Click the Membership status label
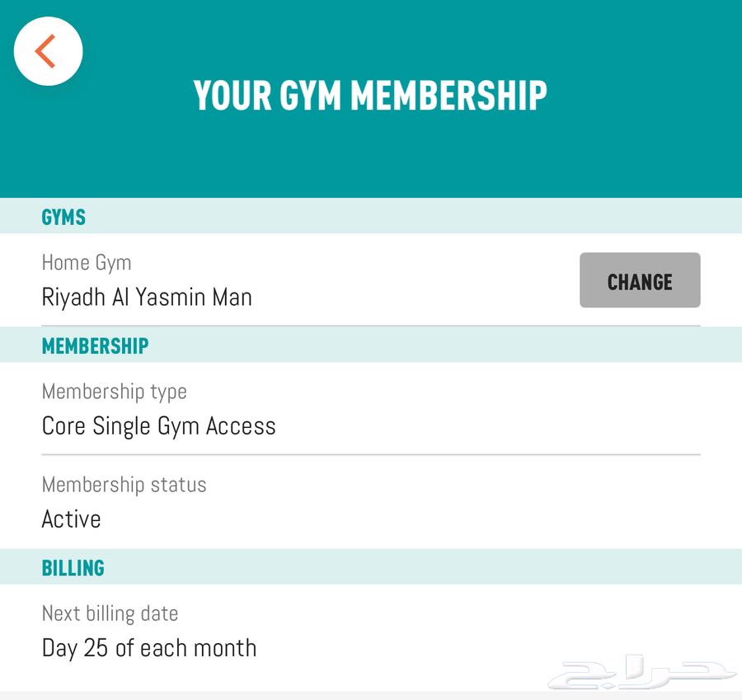Viewport: 742px width, 700px height. 124,484
